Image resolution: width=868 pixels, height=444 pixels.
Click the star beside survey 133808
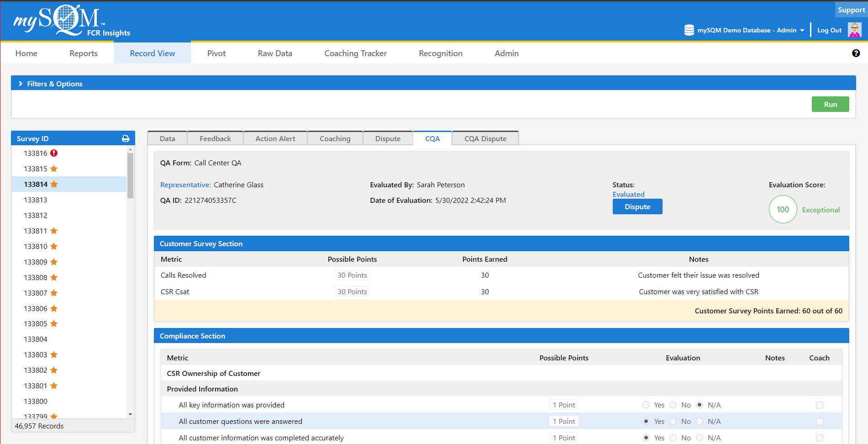click(54, 277)
